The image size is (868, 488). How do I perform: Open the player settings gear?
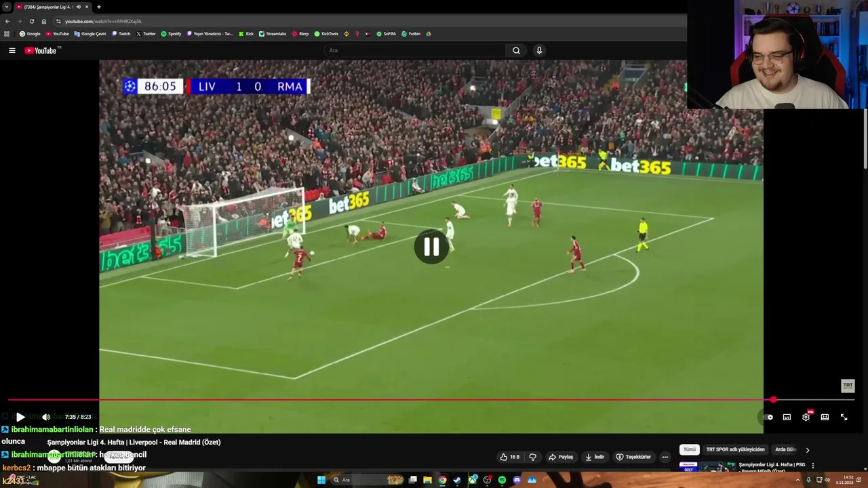click(x=806, y=417)
